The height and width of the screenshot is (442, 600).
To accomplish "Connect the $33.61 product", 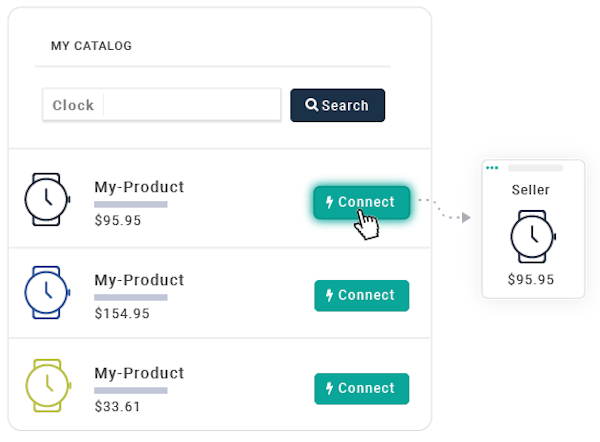I will (x=361, y=388).
